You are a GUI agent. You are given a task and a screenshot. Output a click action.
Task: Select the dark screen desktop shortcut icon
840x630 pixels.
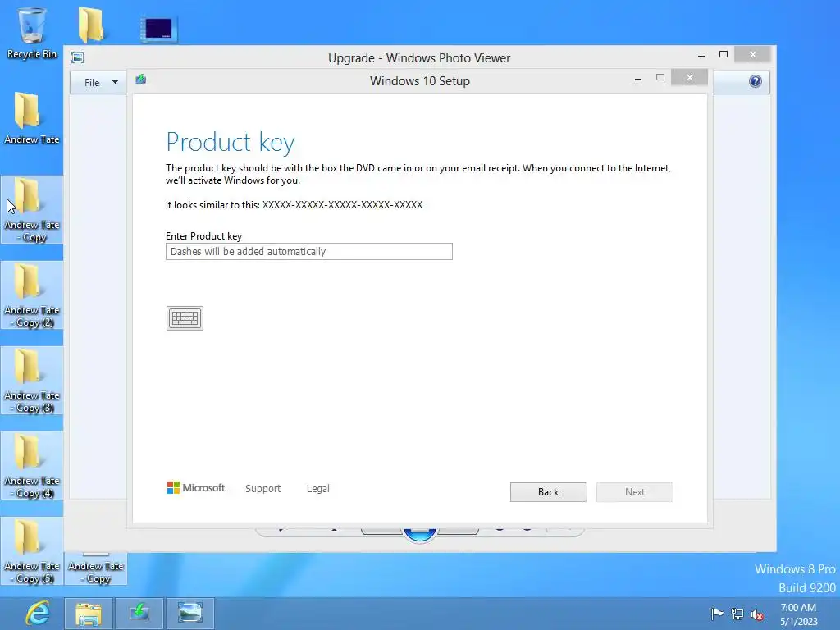(158, 29)
